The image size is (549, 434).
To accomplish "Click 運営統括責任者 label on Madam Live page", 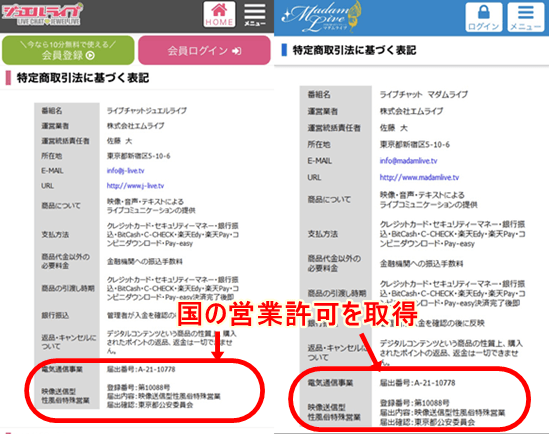I will [334, 128].
